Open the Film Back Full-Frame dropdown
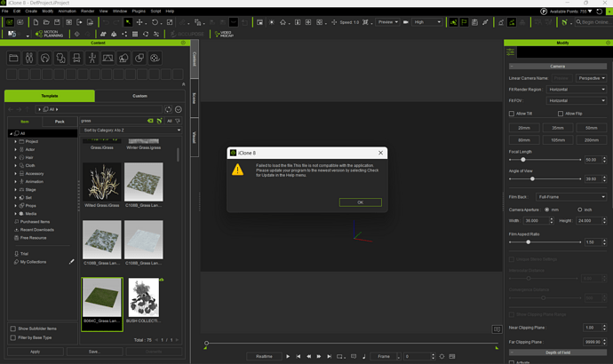This screenshot has height=364, width=613. pyautogui.click(x=570, y=197)
